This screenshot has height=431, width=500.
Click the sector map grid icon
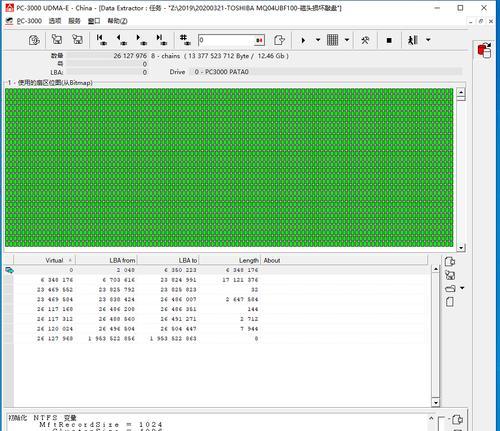pos(332,40)
